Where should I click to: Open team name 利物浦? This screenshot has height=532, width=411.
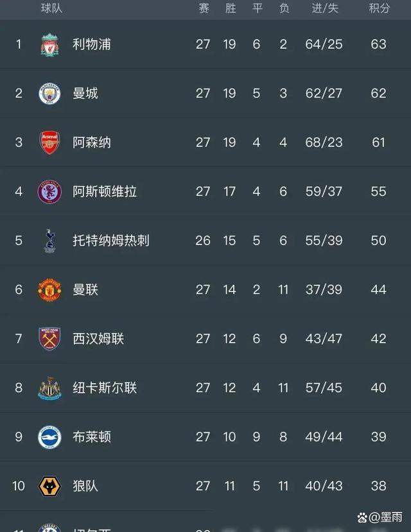pyautogui.click(x=92, y=44)
